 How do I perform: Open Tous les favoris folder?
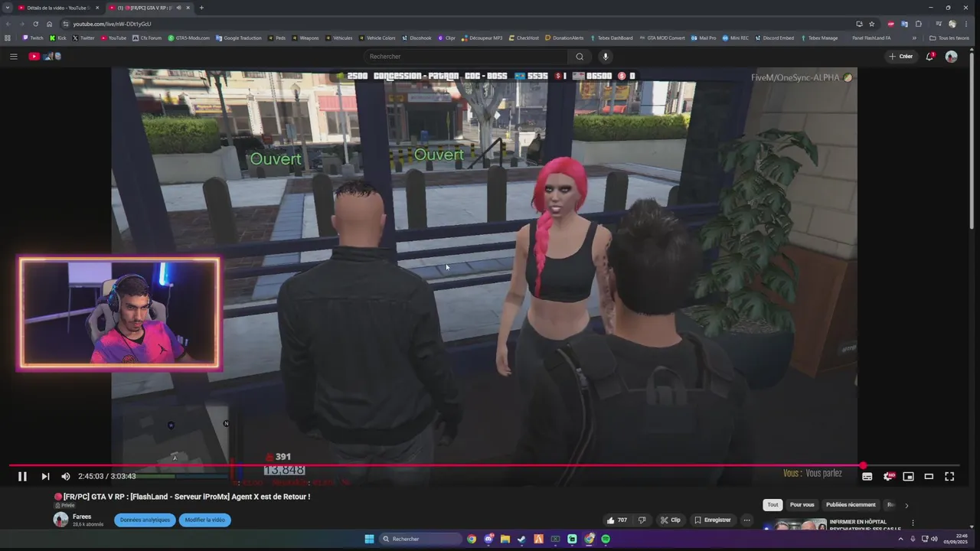pos(949,37)
